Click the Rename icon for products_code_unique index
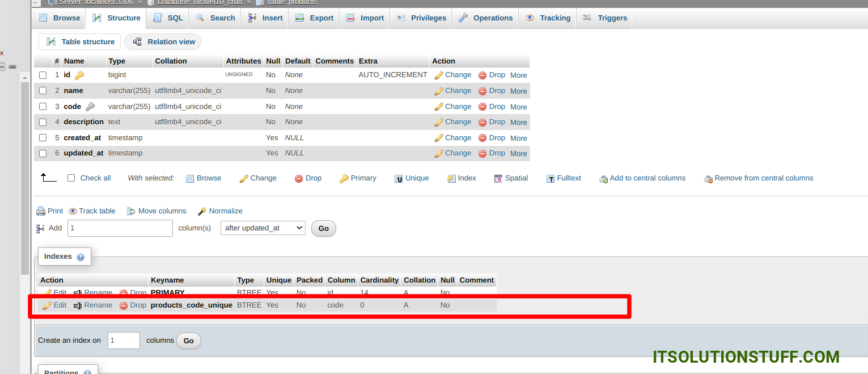Screen dimensions: 868x374 click(x=78, y=305)
